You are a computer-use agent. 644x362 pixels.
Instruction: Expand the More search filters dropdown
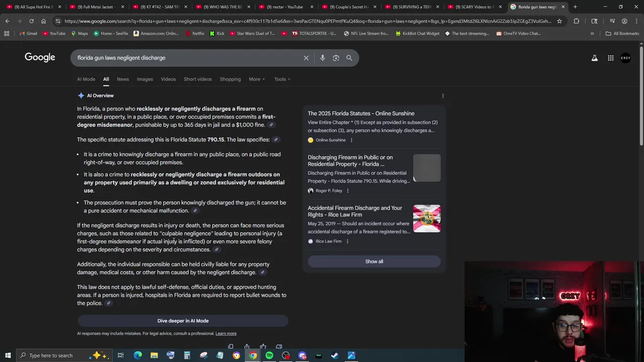[257, 79]
